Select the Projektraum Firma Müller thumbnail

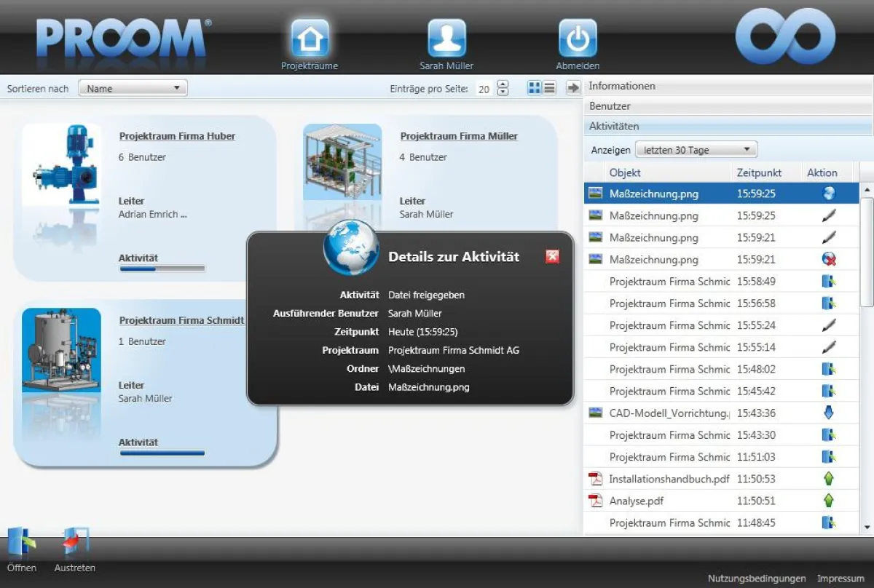(342, 162)
